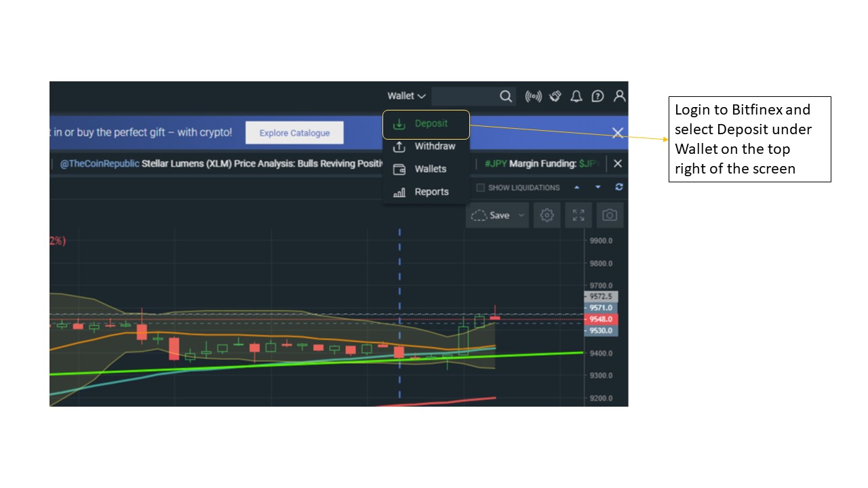Image resolution: width=868 pixels, height=488 pixels.
Task: Click the 9530.0 price label
Action: coord(601,331)
